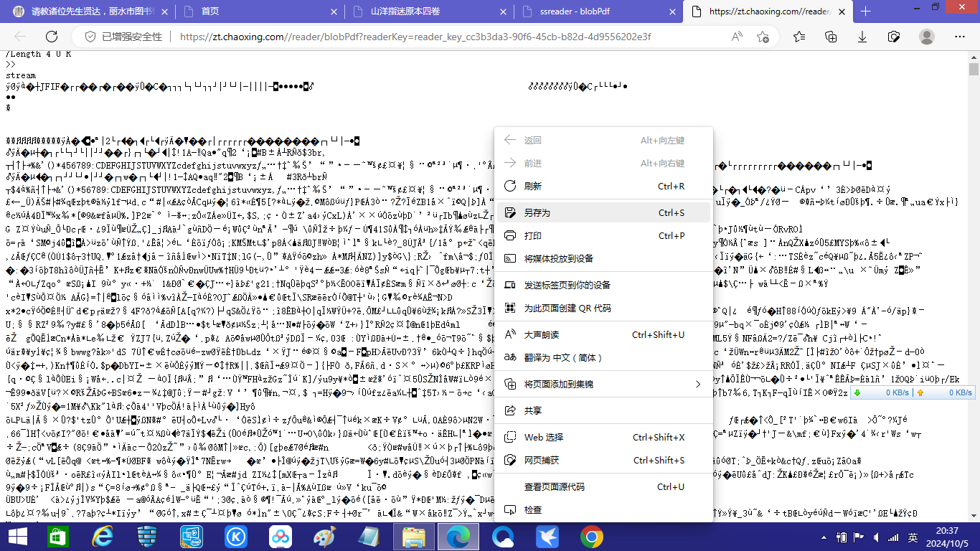Click the save icon beside 另存为
Screen dimensions: 980x551
510,212
